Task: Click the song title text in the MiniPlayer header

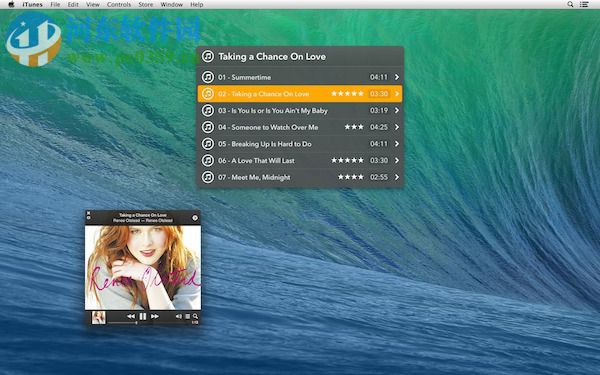Action: click(x=143, y=215)
